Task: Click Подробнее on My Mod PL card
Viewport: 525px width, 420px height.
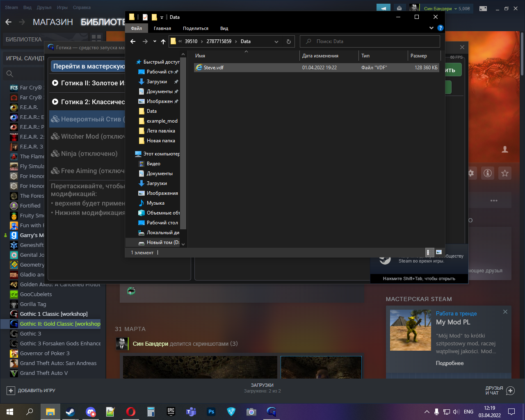Action: (450, 363)
